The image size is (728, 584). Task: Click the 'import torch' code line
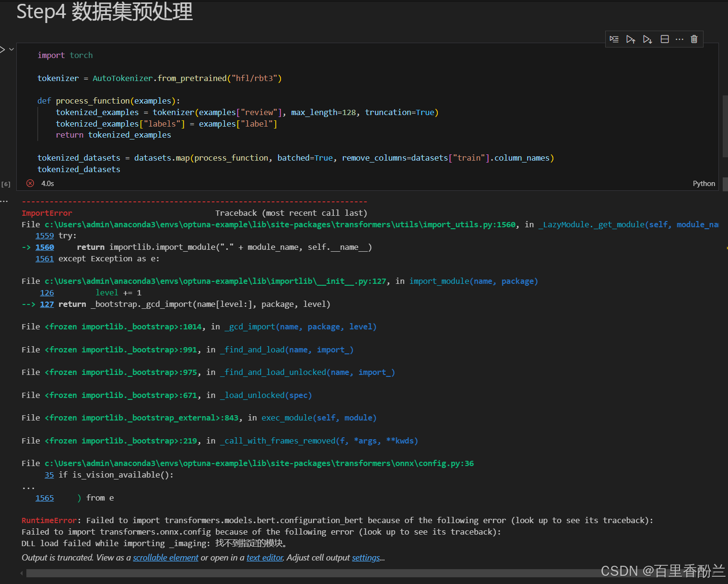[65, 56]
